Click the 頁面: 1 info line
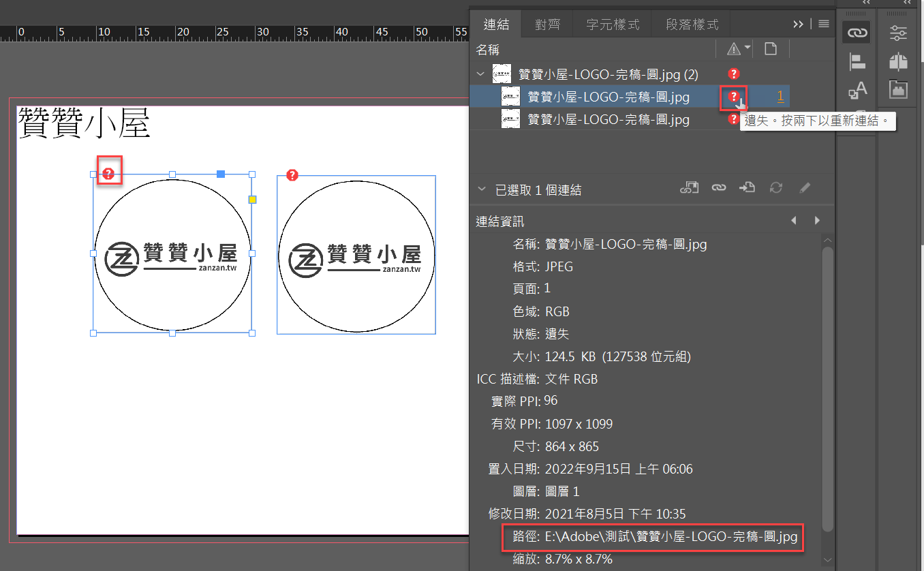 (x=532, y=289)
